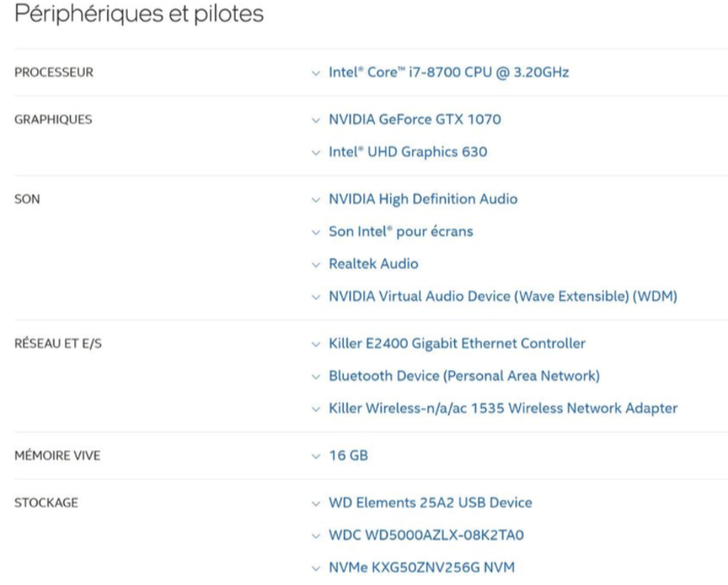Expand the NVIDIA High Definition Audio chevron

coord(316,200)
